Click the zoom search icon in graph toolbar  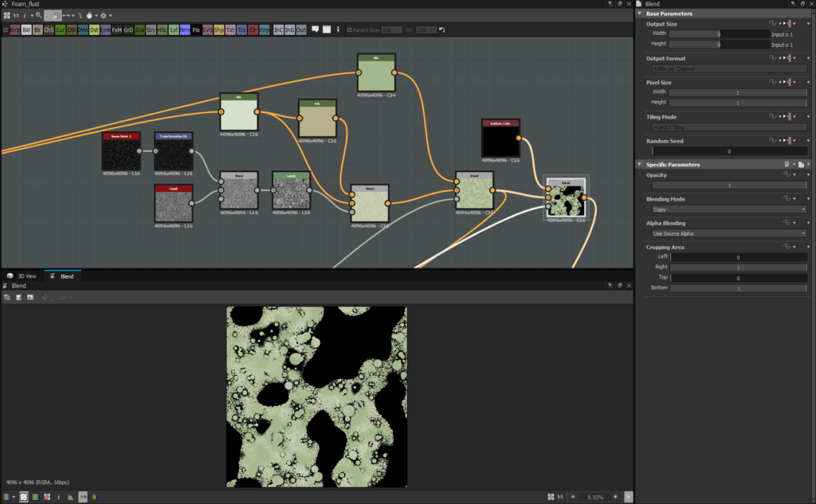[x=38, y=15]
